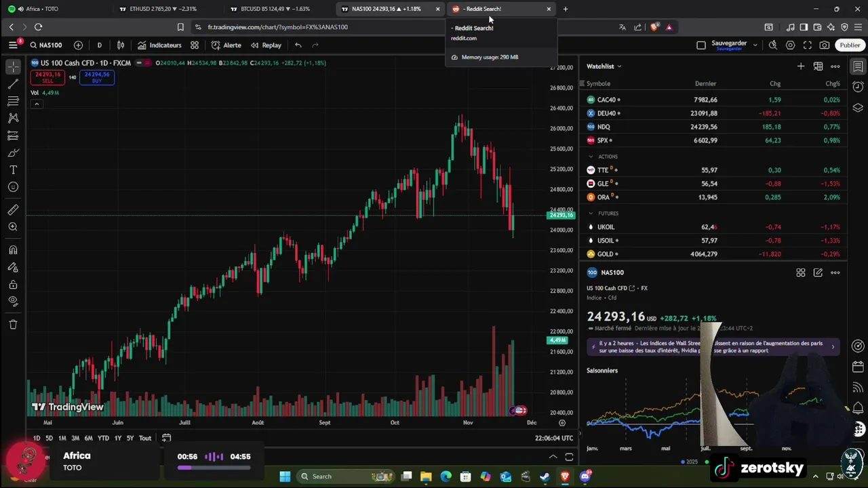Open the Indicateurs menu

(159, 45)
